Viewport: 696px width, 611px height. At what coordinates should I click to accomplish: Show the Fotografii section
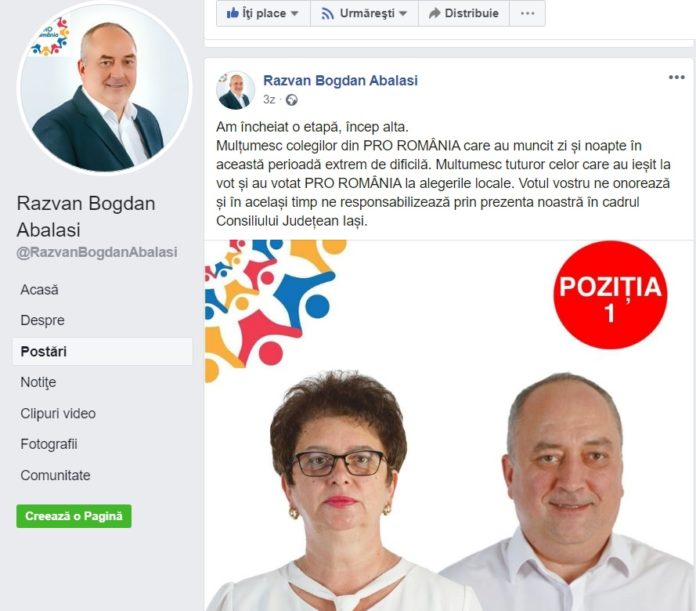point(49,444)
